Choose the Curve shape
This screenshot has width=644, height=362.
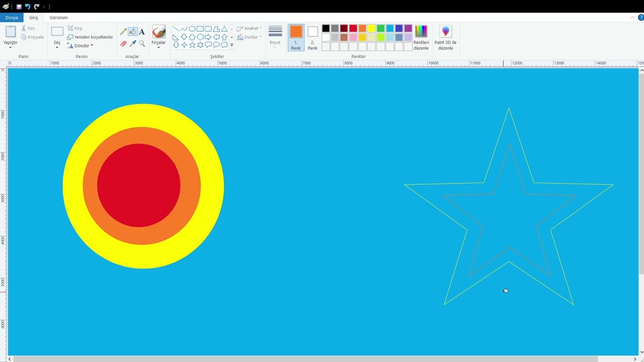[184, 29]
